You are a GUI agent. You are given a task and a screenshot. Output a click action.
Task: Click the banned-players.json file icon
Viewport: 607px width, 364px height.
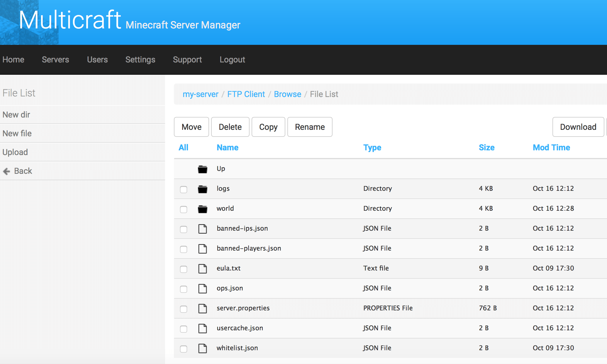(202, 249)
